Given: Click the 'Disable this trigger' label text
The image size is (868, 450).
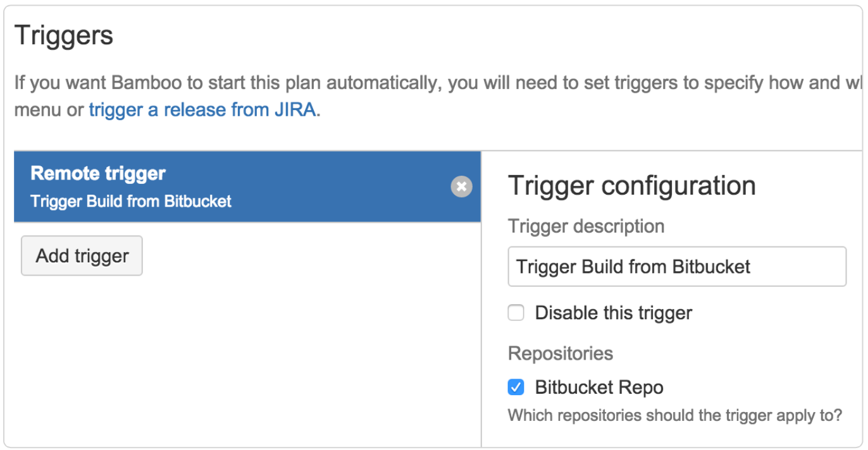Looking at the screenshot, I should click(613, 313).
